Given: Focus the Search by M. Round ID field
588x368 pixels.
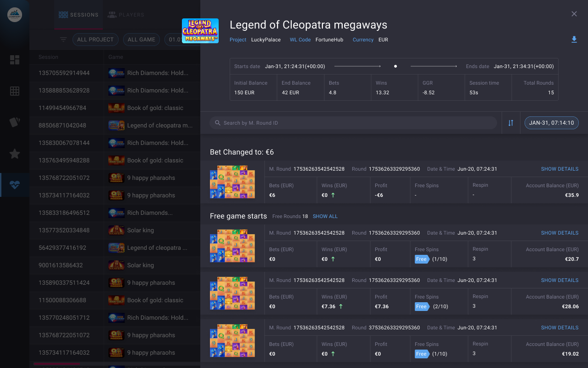Looking at the screenshot, I should (353, 123).
